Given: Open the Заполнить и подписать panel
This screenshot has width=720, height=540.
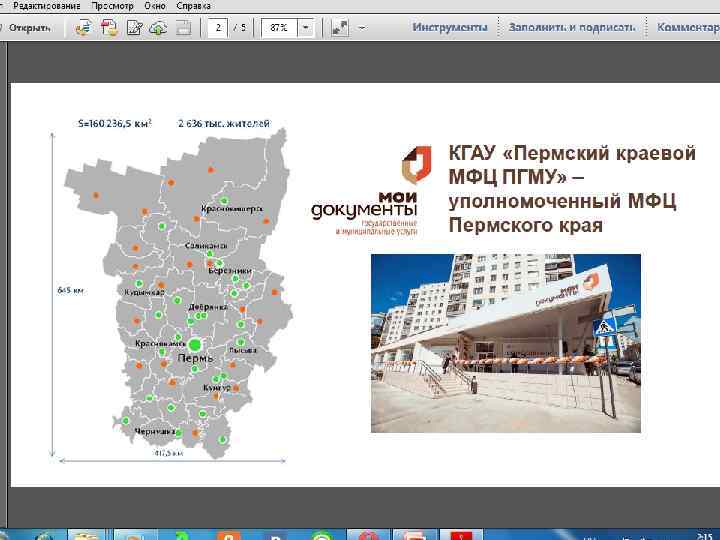Looking at the screenshot, I should coord(572,27).
